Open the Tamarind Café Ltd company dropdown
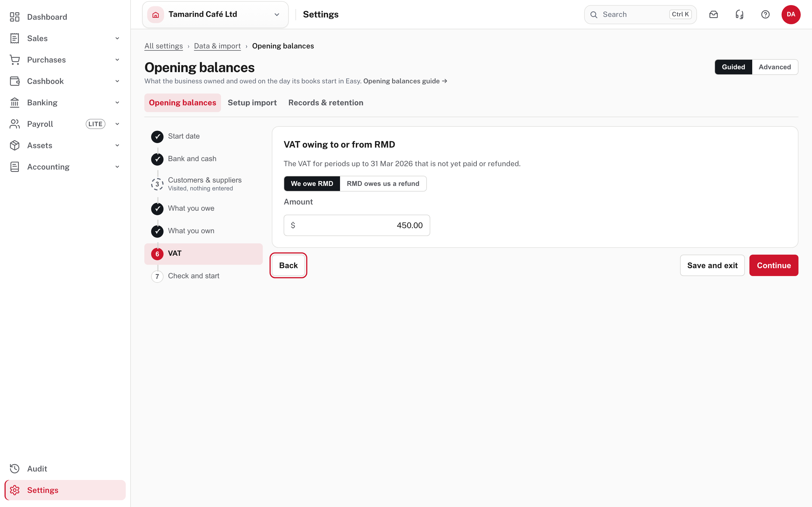Screen dimensions: 812x507 click(x=215, y=14)
